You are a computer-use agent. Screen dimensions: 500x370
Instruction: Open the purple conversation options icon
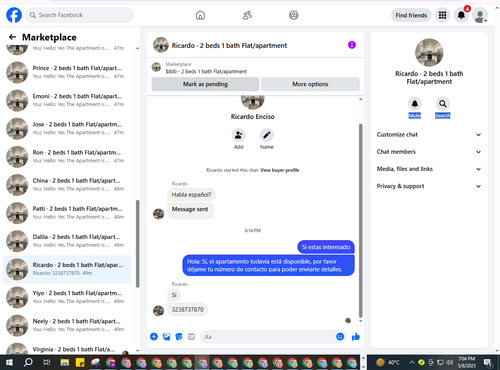(352, 45)
